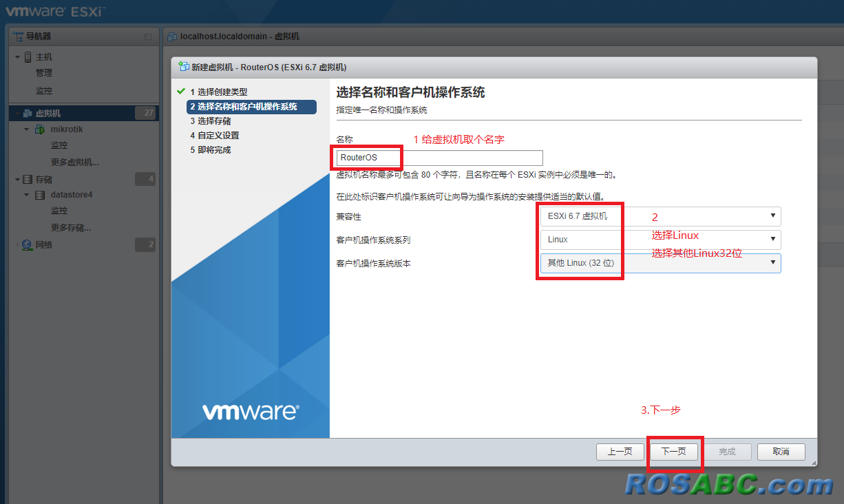The width and height of the screenshot is (844, 504).
Task: Click the 指定唯一名称和操作系统 subtitle
Action: tap(381, 109)
